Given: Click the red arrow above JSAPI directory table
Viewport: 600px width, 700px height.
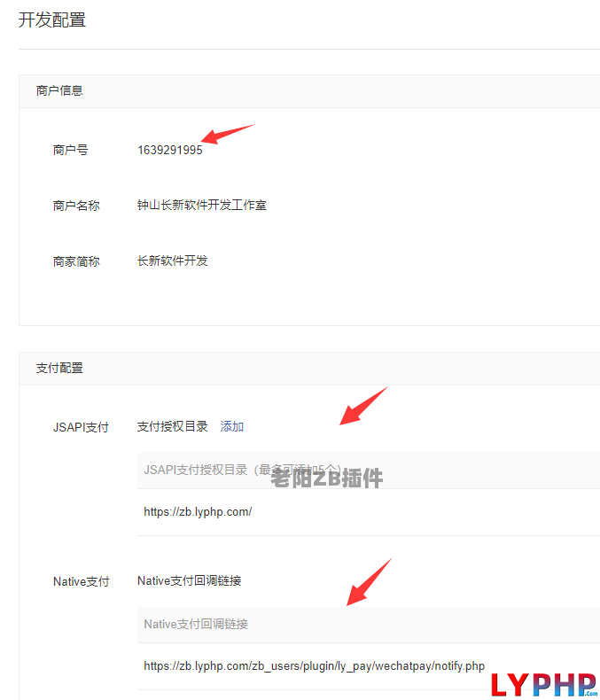Looking at the screenshot, I should (363, 407).
